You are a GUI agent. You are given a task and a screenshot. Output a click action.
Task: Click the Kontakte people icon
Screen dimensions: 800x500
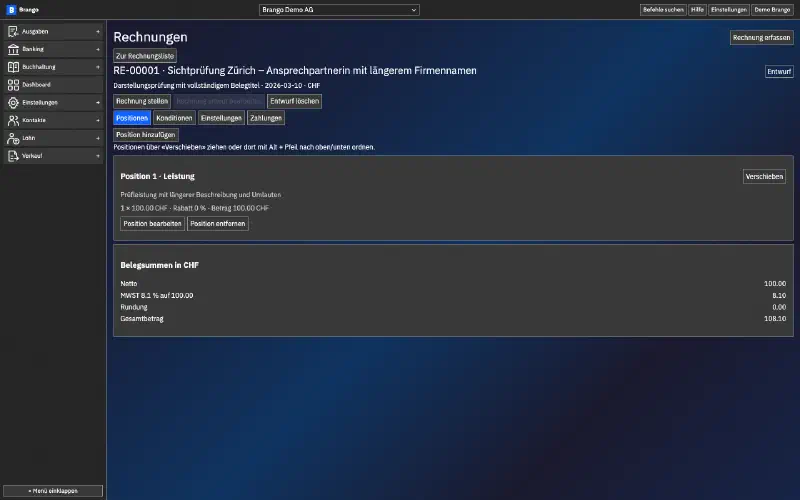click(x=13, y=120)
